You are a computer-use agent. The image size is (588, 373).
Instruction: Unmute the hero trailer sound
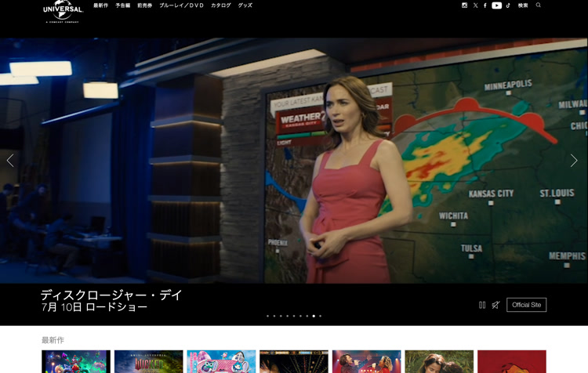(495, 305)
